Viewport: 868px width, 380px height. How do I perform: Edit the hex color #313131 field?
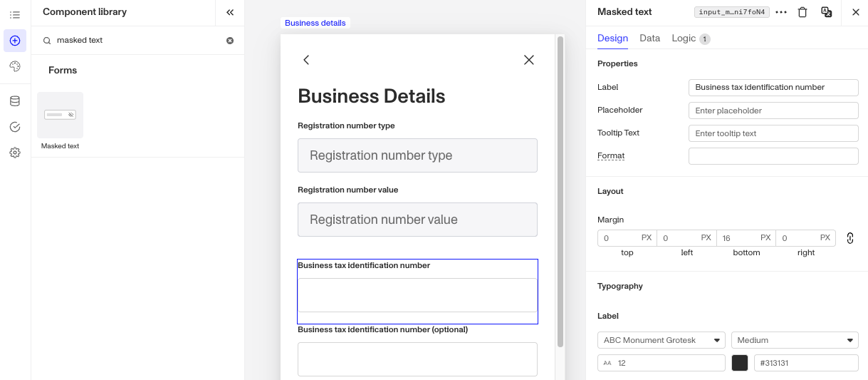click(806, 363)
